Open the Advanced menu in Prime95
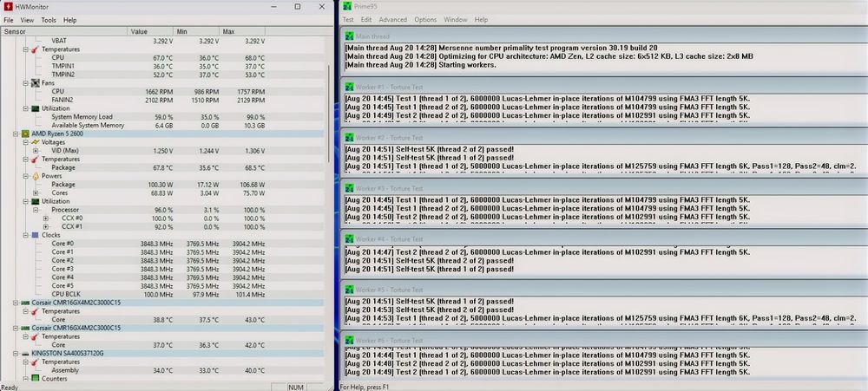 pyautogui.click(x=393, y=19)
